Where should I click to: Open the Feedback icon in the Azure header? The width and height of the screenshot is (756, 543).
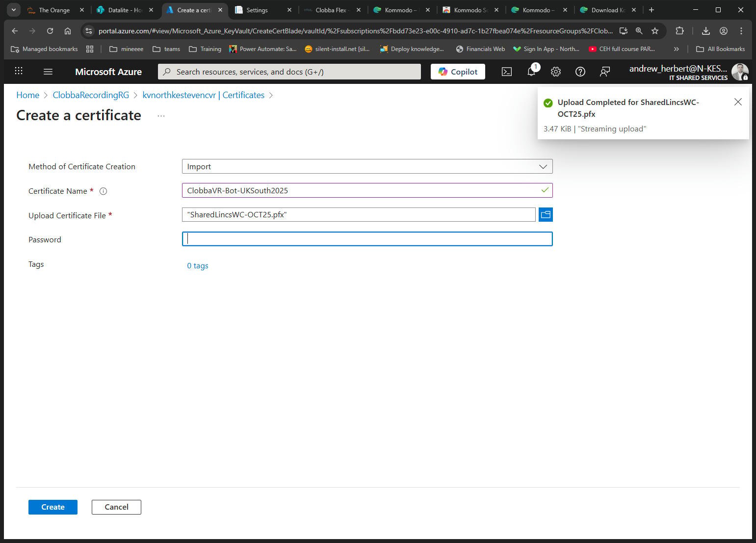605,72
